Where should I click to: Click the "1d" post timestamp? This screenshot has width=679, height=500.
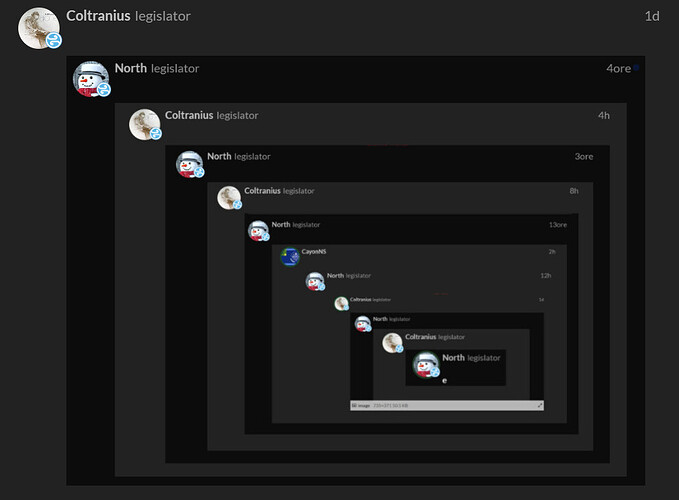pos(652,16)
